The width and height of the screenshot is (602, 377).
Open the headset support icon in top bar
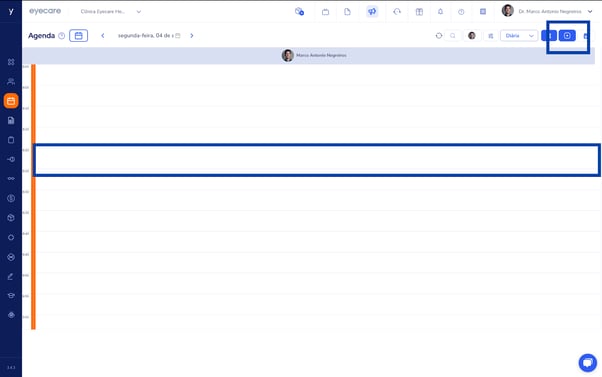[397, 12]
